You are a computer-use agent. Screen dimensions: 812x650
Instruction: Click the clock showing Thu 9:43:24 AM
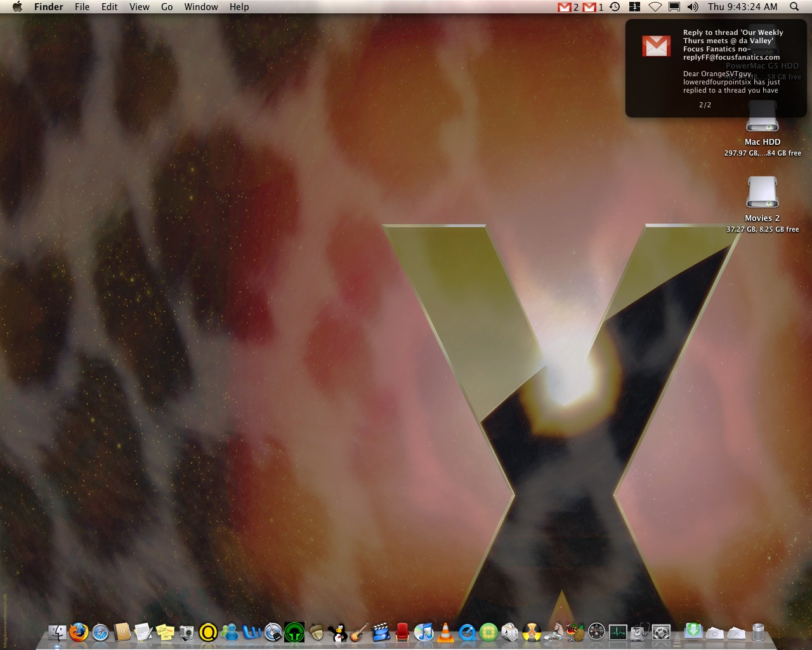(x=743, y=7)
